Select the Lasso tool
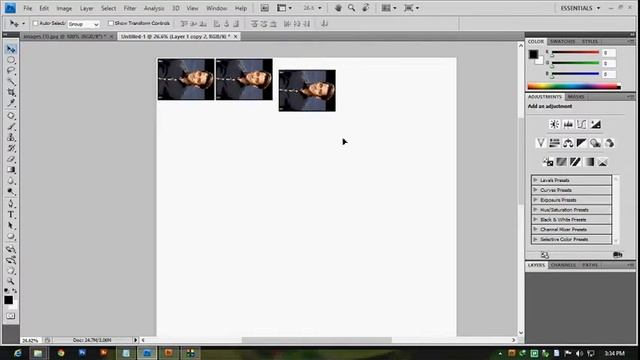Viewport: 640px width, 360px height. click(11, 71)
